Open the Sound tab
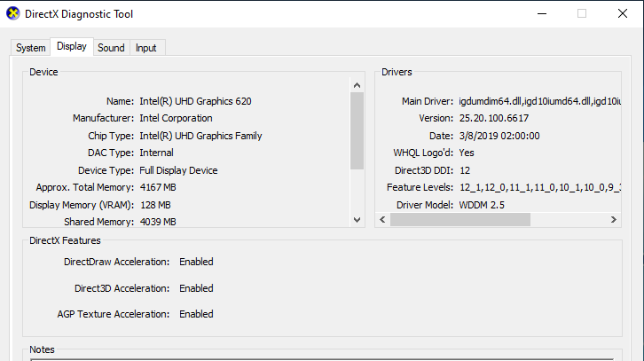Screen dimensions: 644x361 (111, 48)
